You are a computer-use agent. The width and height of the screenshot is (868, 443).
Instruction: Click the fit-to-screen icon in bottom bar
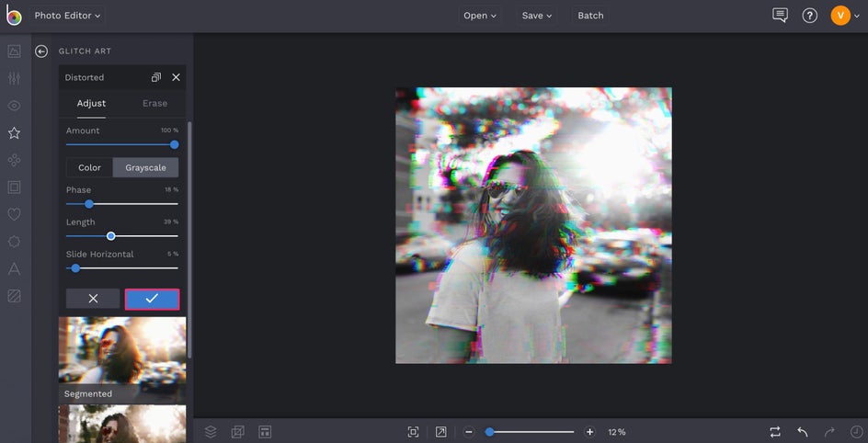[413, 431]
